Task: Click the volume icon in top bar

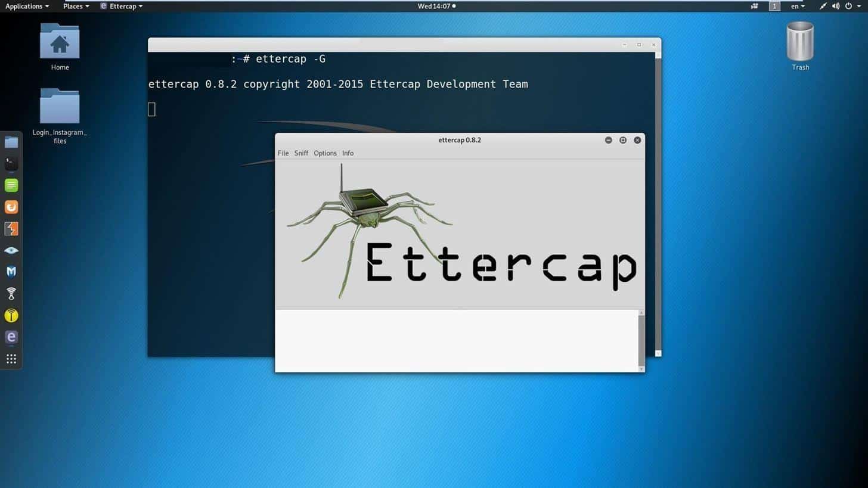Action: coord(835,6)
